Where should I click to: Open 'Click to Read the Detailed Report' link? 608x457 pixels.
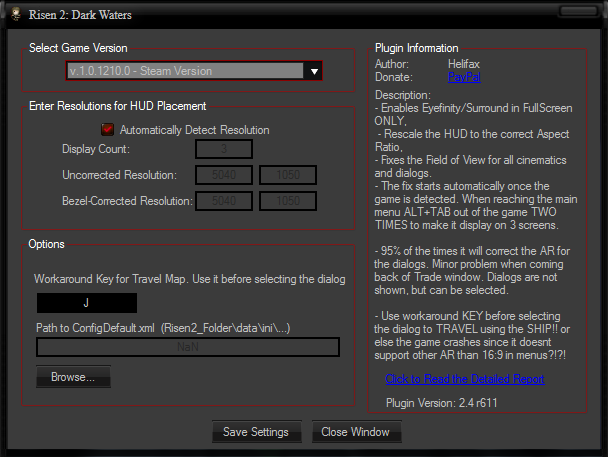pos(465,379)
